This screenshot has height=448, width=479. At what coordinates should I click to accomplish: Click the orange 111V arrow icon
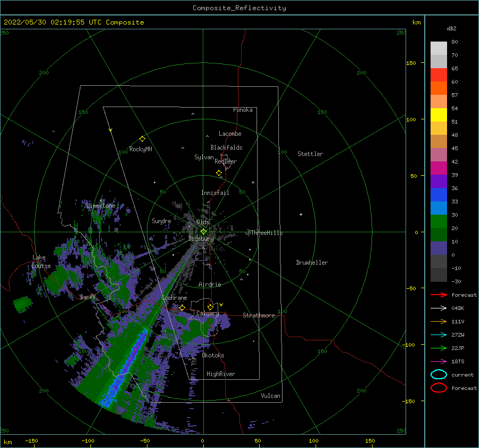pos(439,321)
